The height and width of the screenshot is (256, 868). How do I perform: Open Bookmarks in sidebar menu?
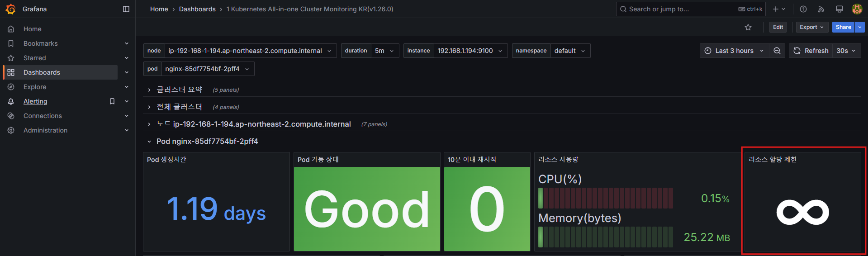pos(41,43)
